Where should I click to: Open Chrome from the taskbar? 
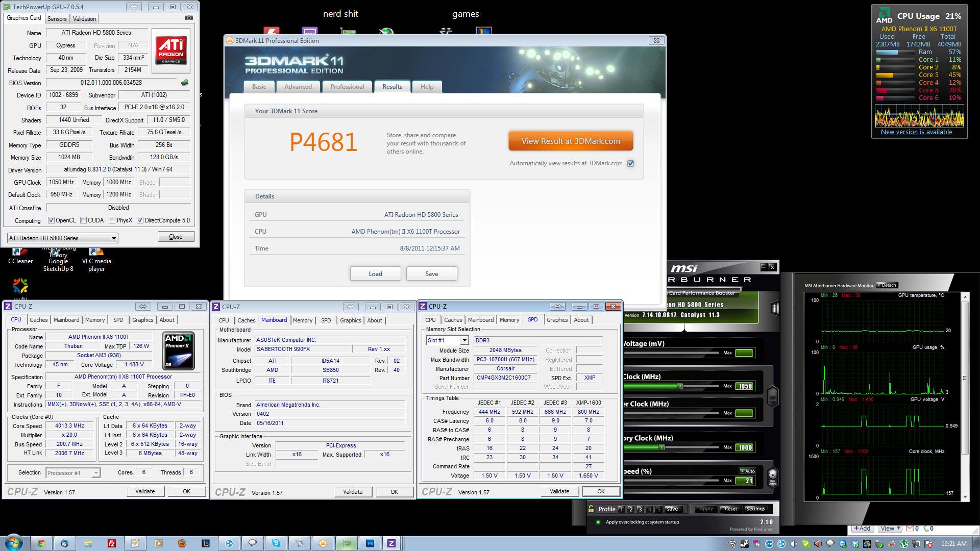click(41, 543)
